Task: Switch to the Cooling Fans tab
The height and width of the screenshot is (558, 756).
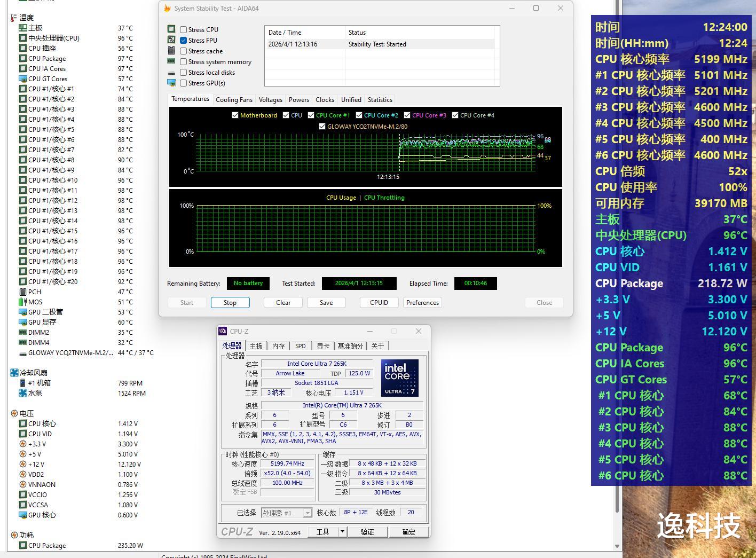Action: pyautogui.click(x=234, y=100)
